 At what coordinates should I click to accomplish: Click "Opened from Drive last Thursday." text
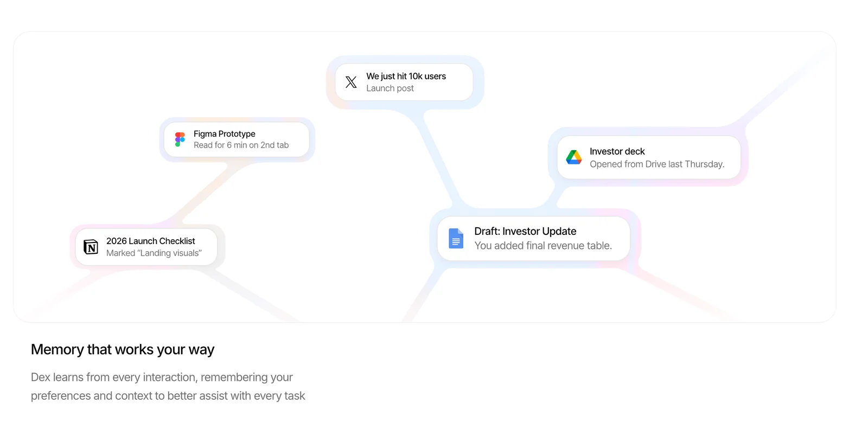(x=656, y=164)
